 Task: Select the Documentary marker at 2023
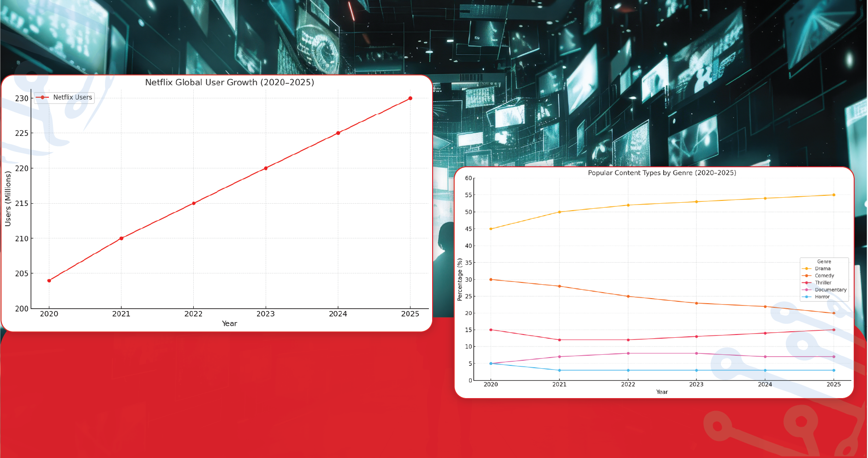(696, 352)
